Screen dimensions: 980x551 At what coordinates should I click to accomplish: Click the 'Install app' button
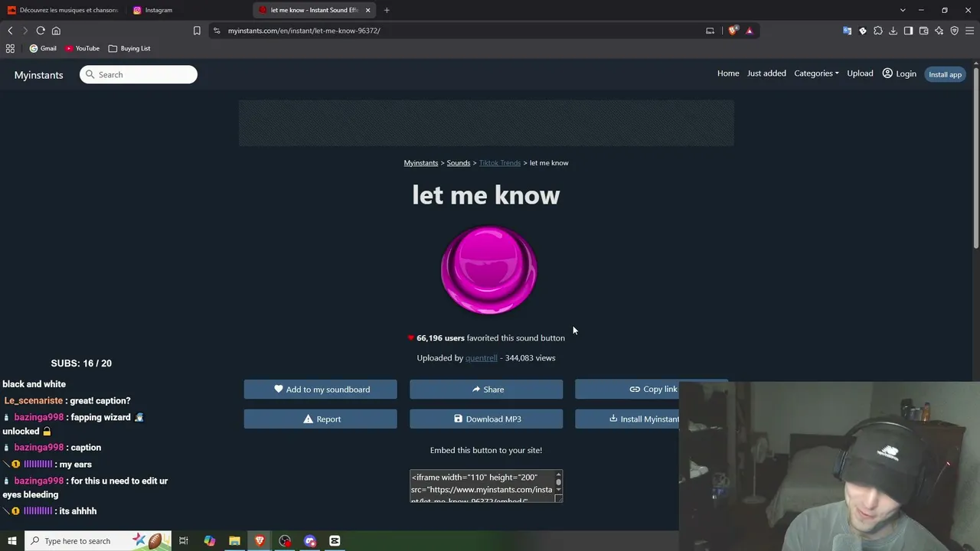point(945,74)
